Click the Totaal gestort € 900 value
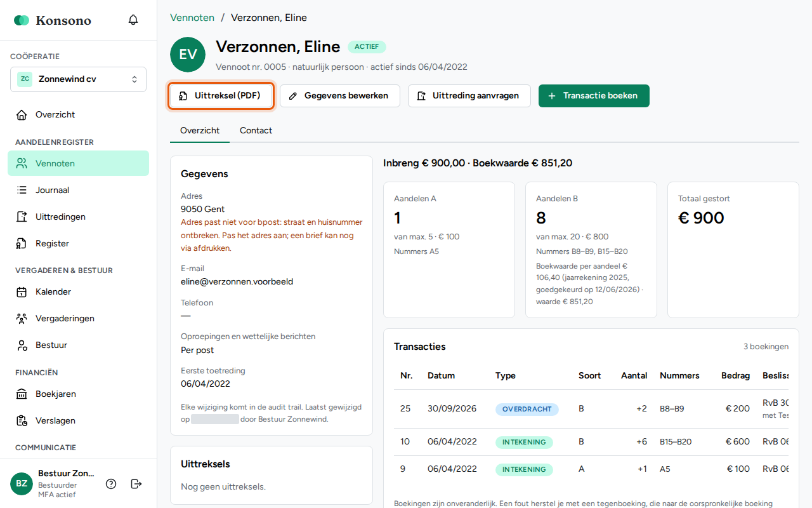812x508 pixels. click(701, 218)
